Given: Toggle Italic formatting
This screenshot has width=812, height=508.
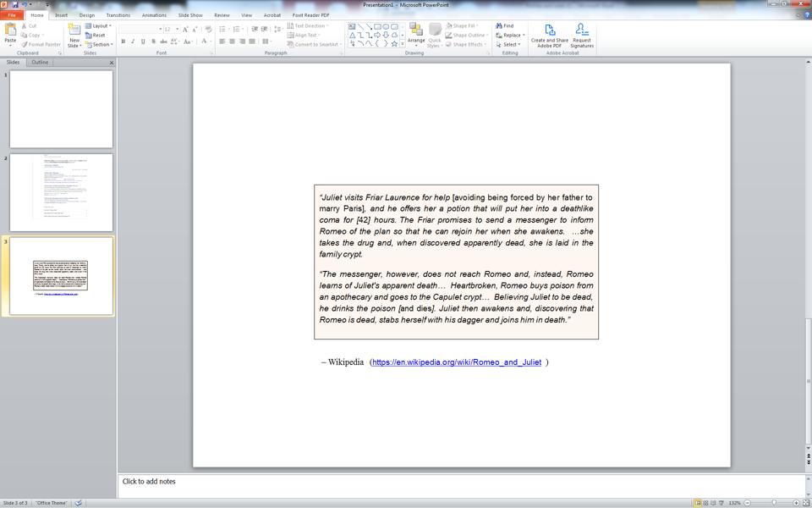Looking at the screenshot, I should click(133, 41).
